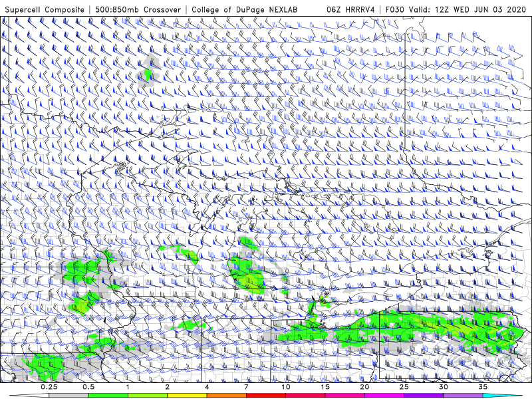Click the '25' legend value
Image resolution: width=532 pixels, height=399 pixels.
pyautogui.click(x=404, y=387)
